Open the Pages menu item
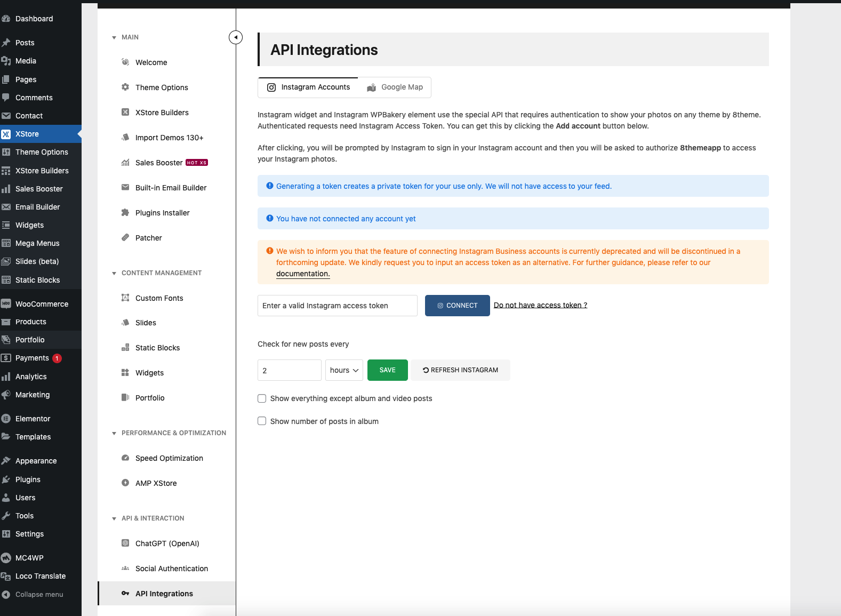Screen dimensions: 841x616 (x=41, y=79)
